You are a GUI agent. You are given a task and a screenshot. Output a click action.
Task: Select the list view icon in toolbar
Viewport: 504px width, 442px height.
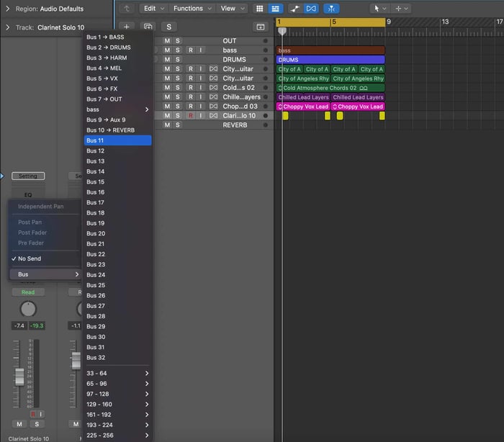click(276, 9)
